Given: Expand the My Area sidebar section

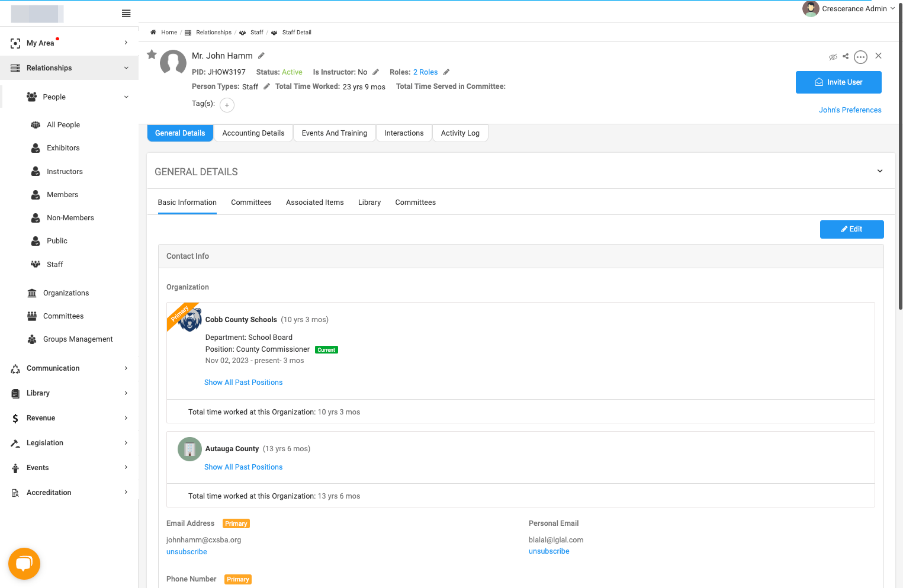Looking at the screenshot, I should (69, 43).
